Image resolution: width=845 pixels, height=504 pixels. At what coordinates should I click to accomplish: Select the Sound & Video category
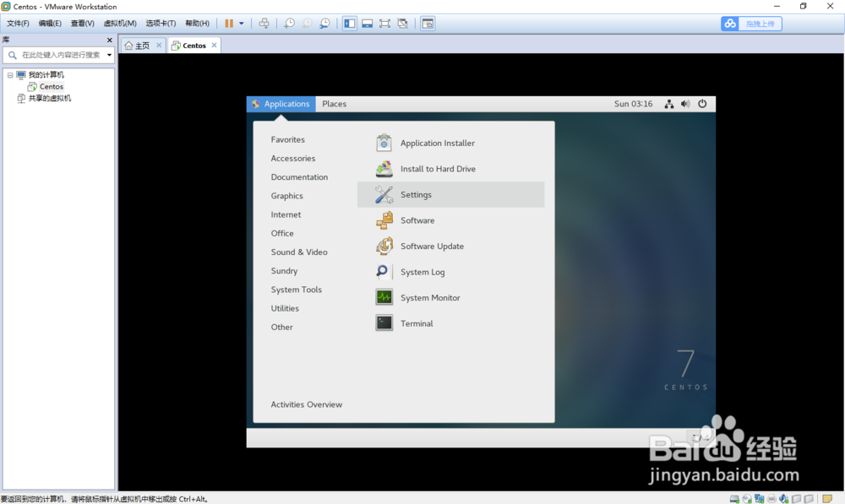tap(299, 252)
